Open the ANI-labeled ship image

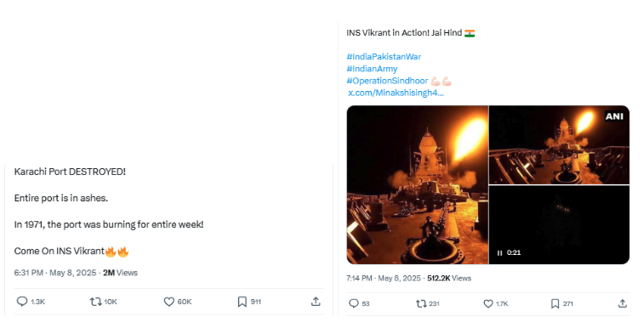tap(559, 144)
